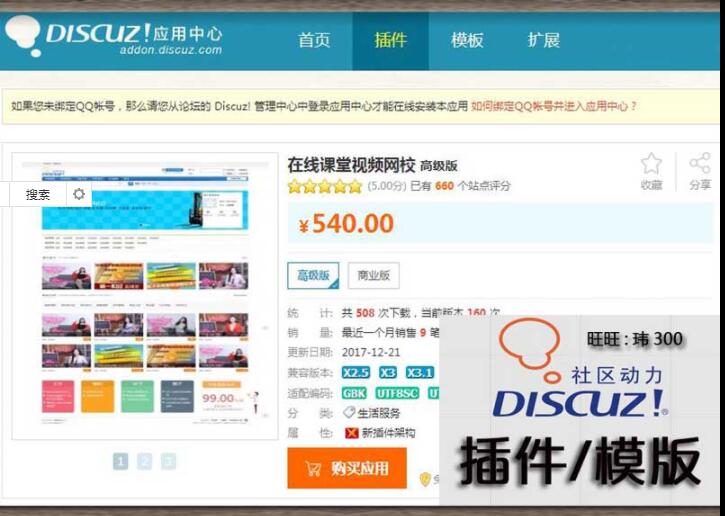
Task: Click the 收藏 star icon
Action: (x=651, y=164)
